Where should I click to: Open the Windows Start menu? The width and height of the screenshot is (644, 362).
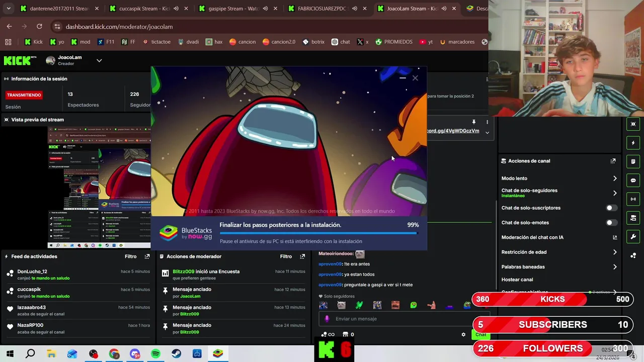click(x=10, y=354)
